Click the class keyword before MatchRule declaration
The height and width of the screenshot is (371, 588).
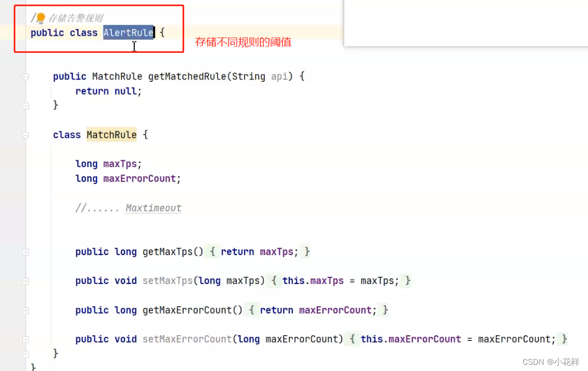(x=67, y=135)
